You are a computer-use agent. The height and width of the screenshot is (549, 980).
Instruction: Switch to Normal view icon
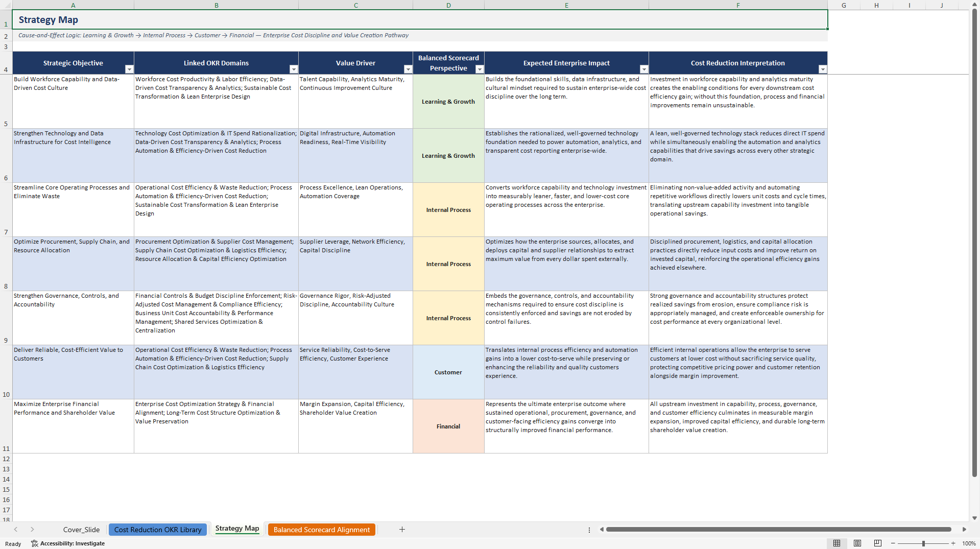(x=836, y=543)
